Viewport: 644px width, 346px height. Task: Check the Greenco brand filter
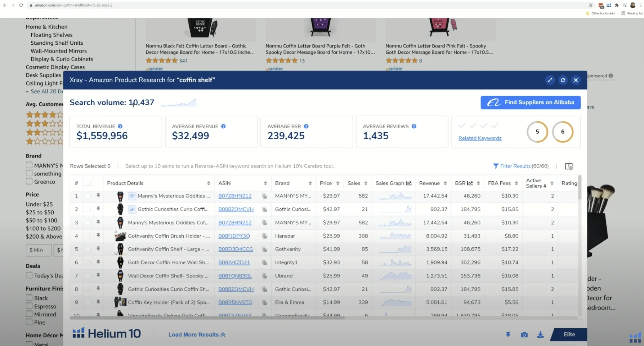coord(29,181)
